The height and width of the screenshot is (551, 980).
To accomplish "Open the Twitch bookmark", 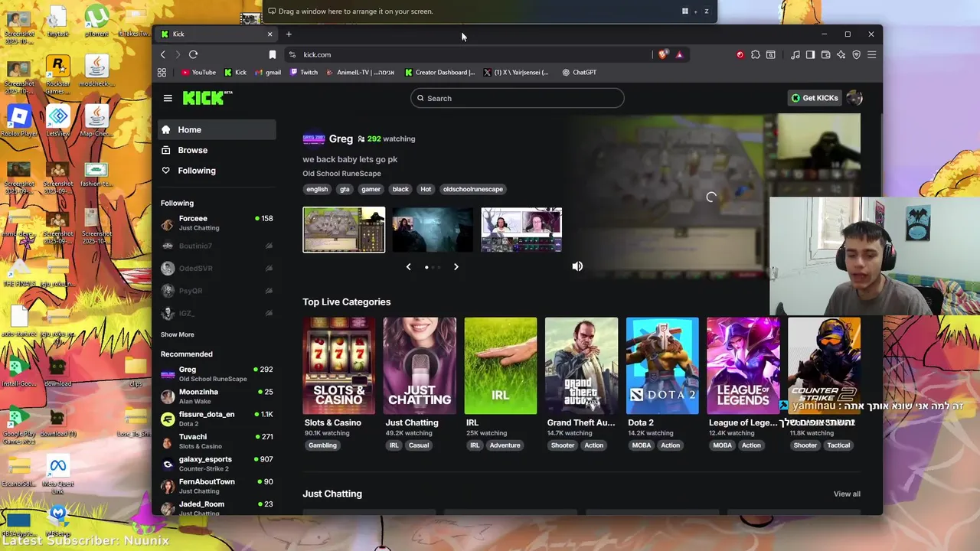I will tap(304, 72).
